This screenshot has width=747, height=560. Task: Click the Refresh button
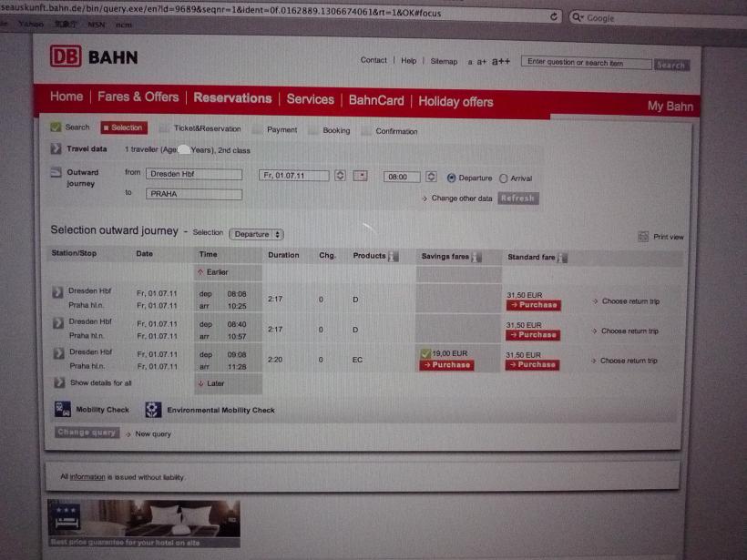coord(518,199)
